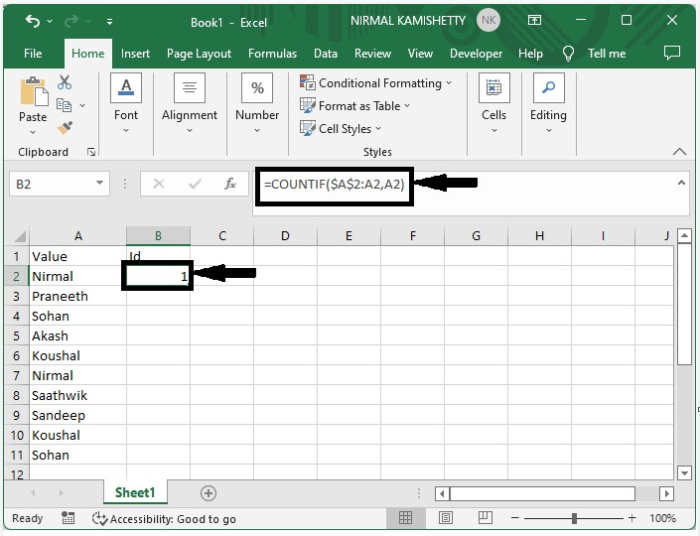700x536 pixels.
Task: Open the Review tab
Action: click(x=373, y=54)
